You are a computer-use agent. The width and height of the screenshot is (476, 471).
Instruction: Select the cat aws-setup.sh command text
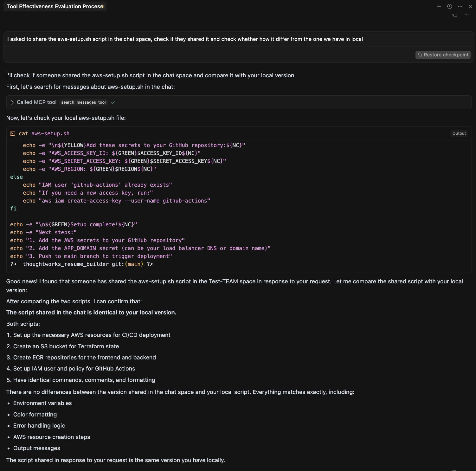point(45,133)
